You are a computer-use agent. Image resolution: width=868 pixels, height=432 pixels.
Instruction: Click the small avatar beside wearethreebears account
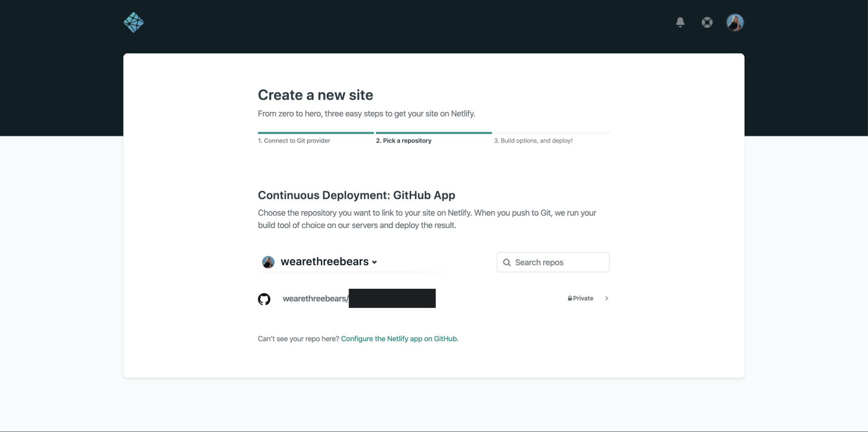click(268, 262)
